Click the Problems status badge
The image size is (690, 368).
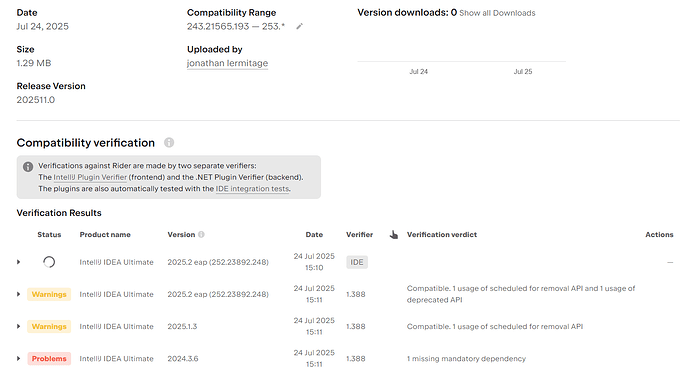click(49, 358)
